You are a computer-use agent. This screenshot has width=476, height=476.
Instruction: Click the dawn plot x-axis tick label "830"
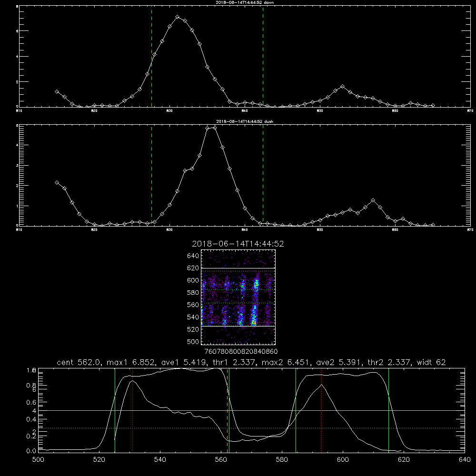coord(169,111)
